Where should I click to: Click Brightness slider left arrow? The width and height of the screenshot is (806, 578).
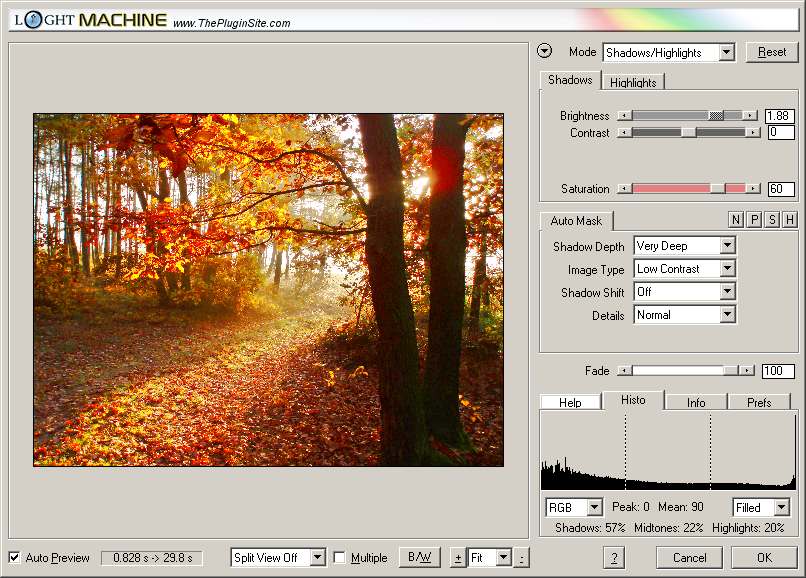[624, 116]
